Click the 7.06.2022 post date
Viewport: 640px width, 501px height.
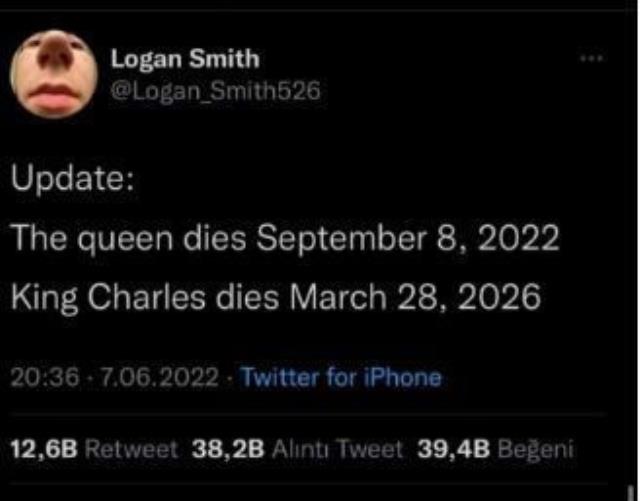point(160,377)
